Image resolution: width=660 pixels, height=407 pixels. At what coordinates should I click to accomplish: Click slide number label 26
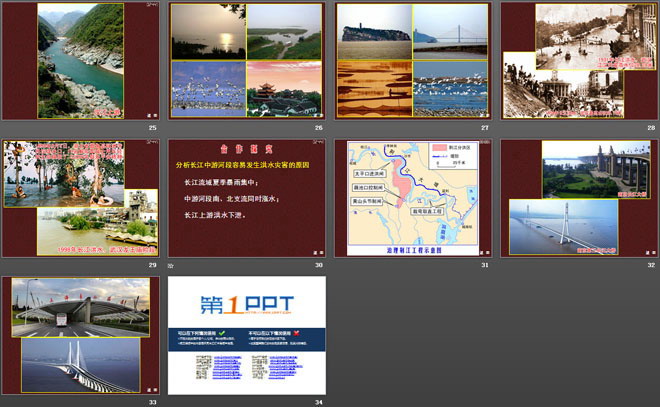pyautogui.click(x=319, y=128)
